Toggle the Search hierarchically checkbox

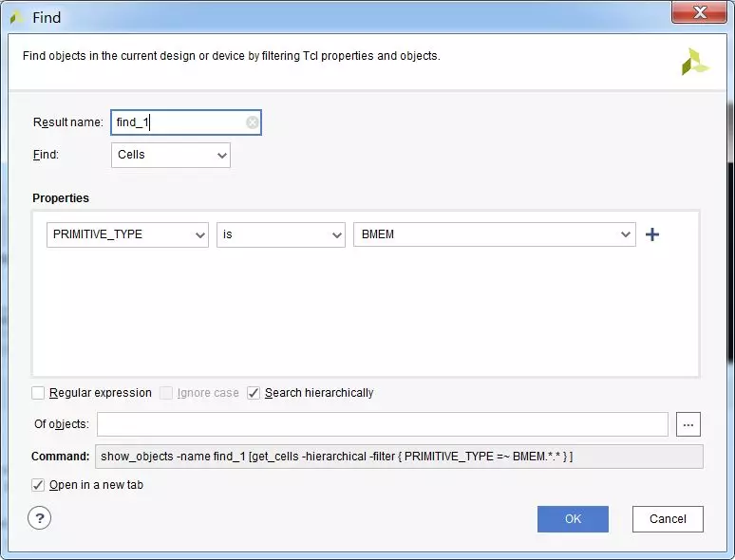(254, 393)
